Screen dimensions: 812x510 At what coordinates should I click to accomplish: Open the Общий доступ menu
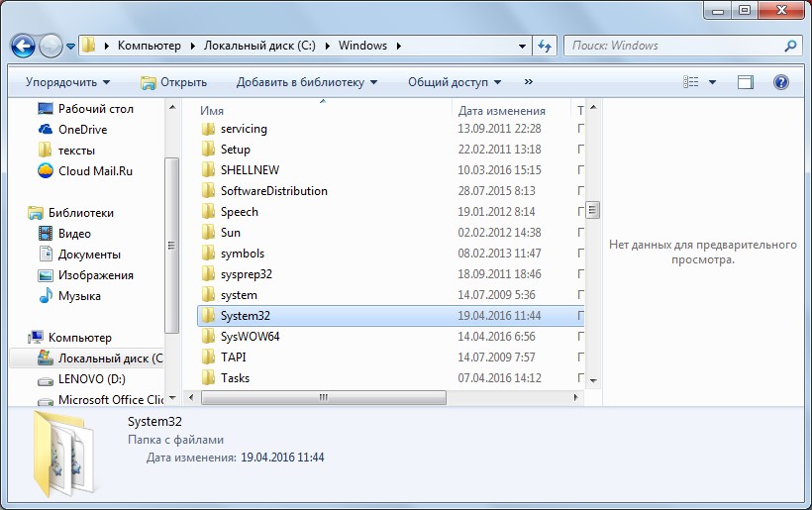point(455,82)
